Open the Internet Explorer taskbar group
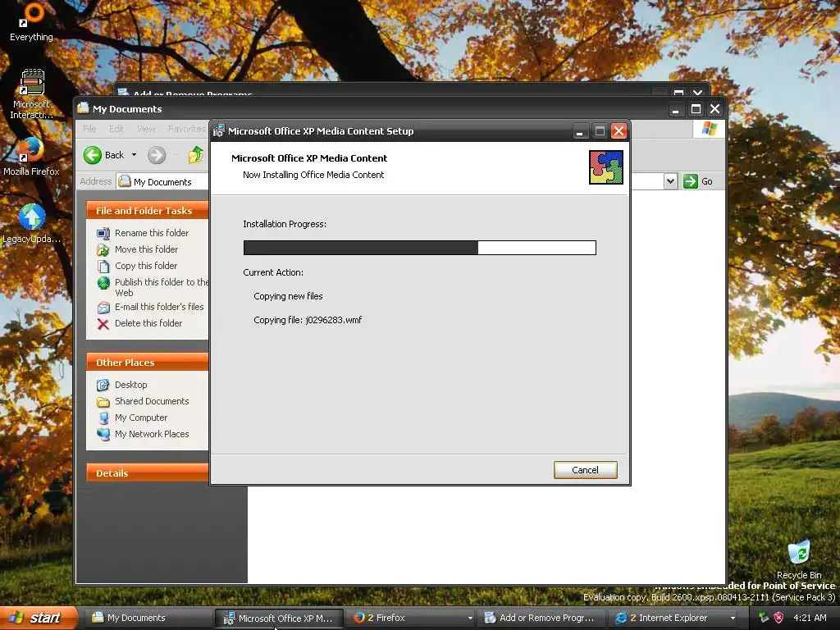Screen dimensions: 840x630 point(675,618)
